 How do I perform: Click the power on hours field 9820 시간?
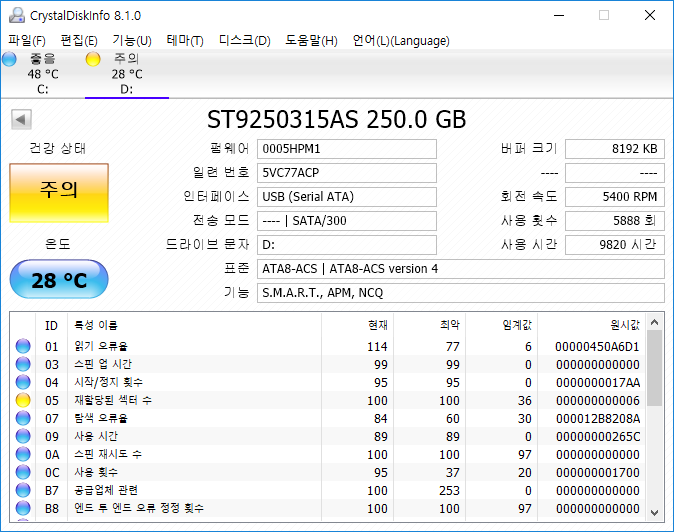(615, 245)
